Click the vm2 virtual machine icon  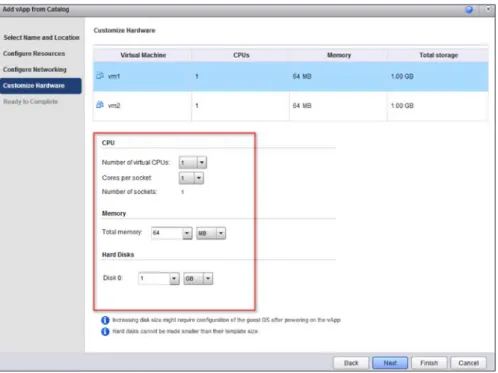[100, 105]
